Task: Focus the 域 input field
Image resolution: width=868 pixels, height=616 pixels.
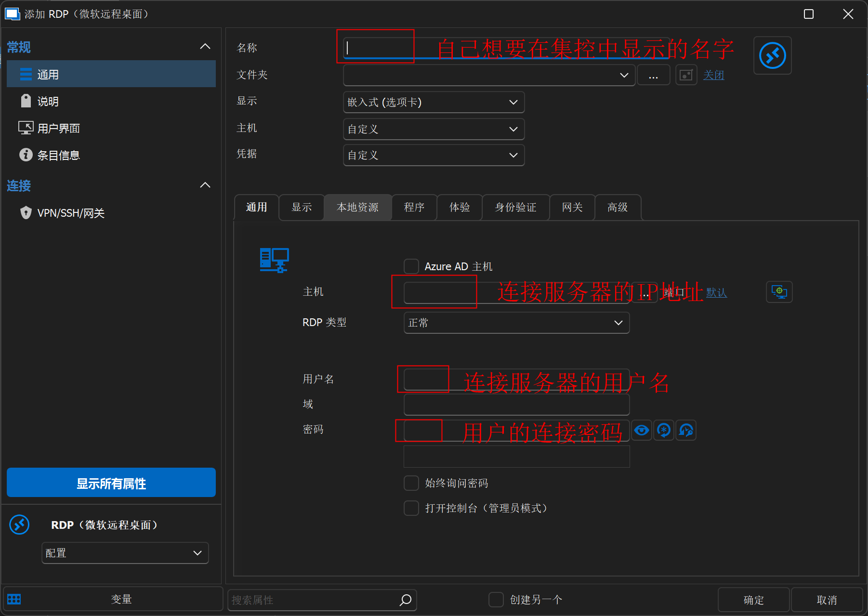Action: [x=516, y=405]
